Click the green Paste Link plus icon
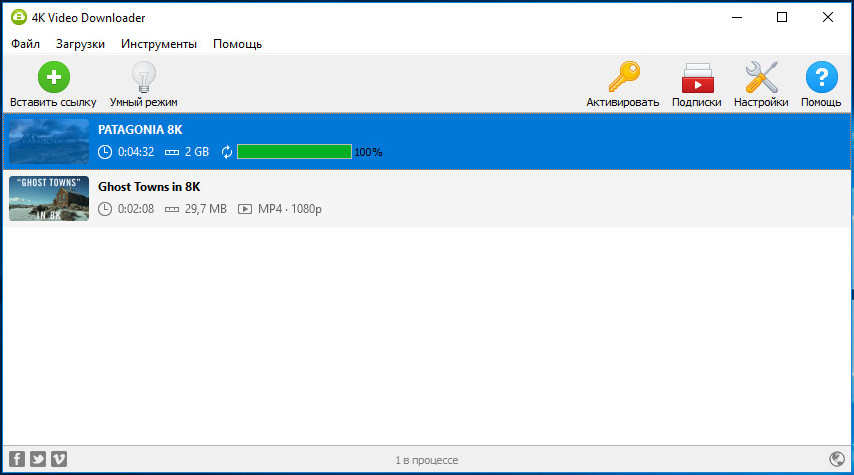The width and height of the screenshot is (854, 475). click(54, 77)
